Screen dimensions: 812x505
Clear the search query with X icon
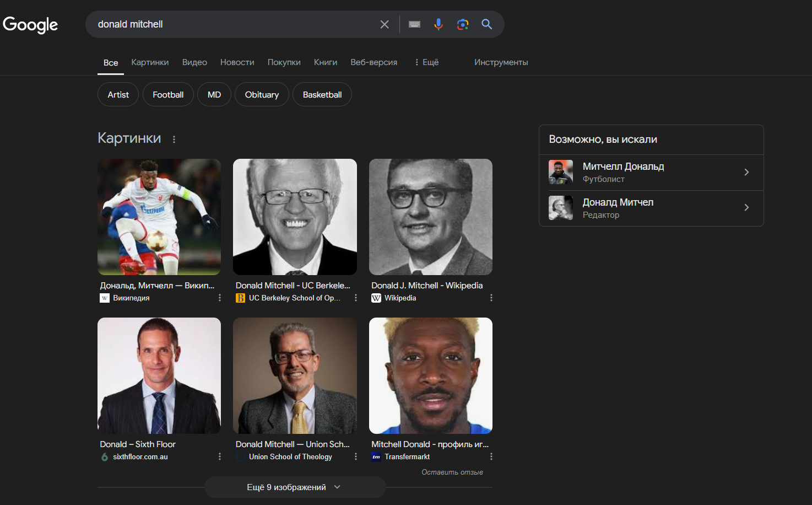(385, 24)
